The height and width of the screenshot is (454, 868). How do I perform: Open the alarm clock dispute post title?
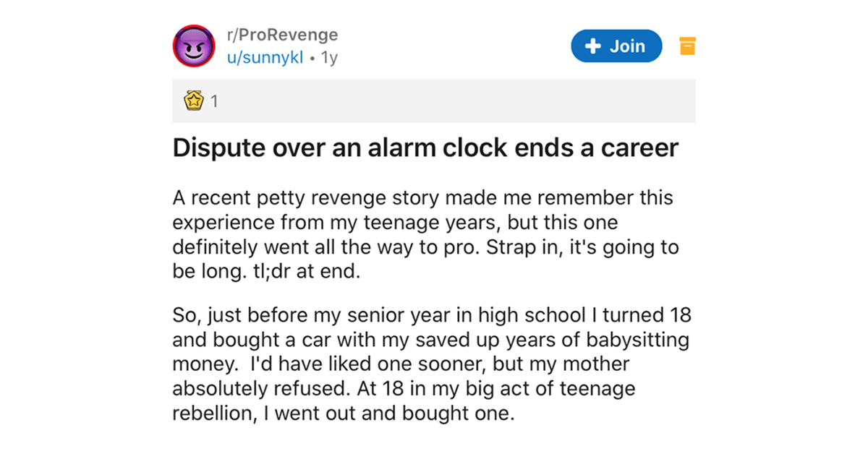point(425,148)
